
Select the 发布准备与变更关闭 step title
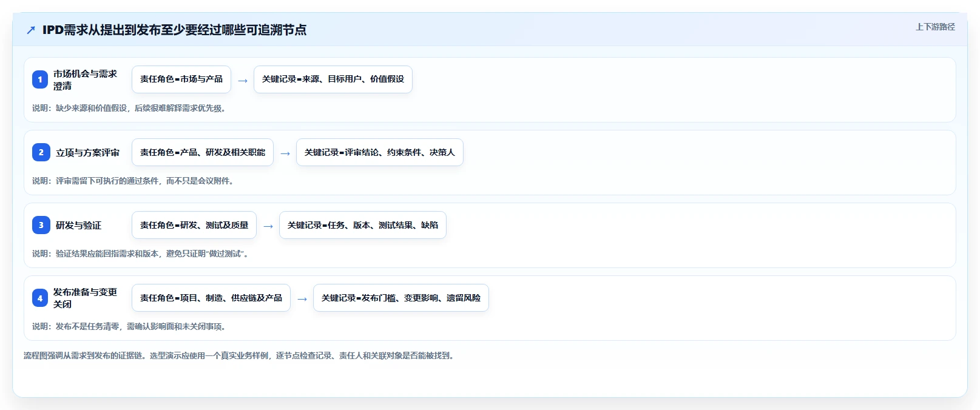point(85,298)
